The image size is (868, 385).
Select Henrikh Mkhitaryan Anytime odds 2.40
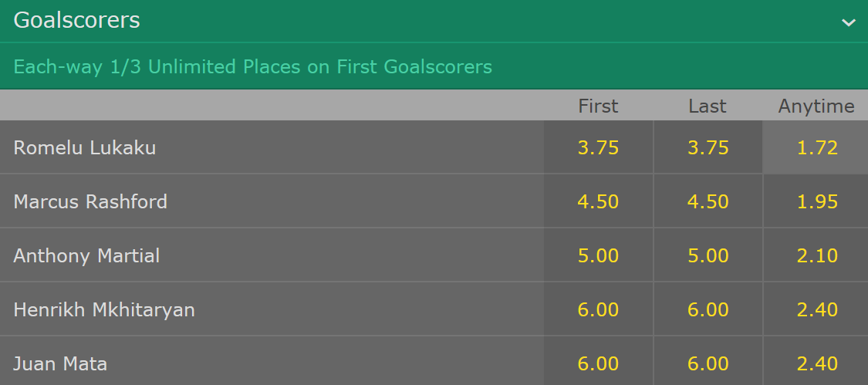816,309
